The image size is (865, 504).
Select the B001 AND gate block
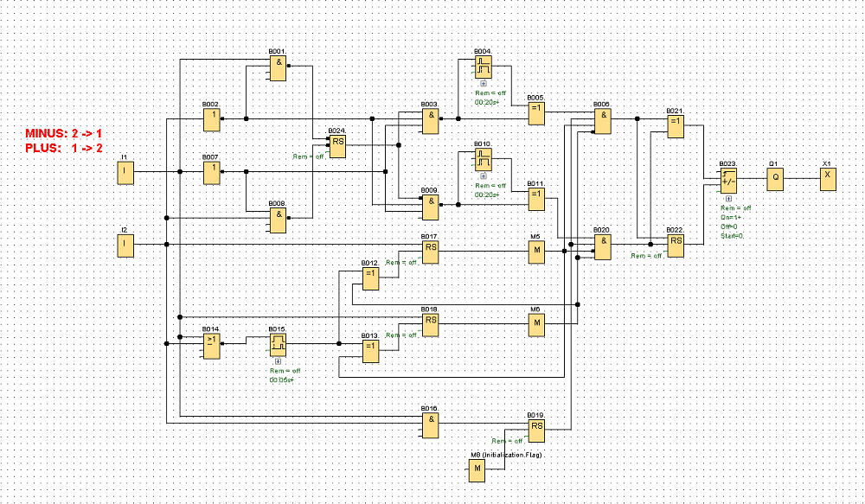point(278,67)
